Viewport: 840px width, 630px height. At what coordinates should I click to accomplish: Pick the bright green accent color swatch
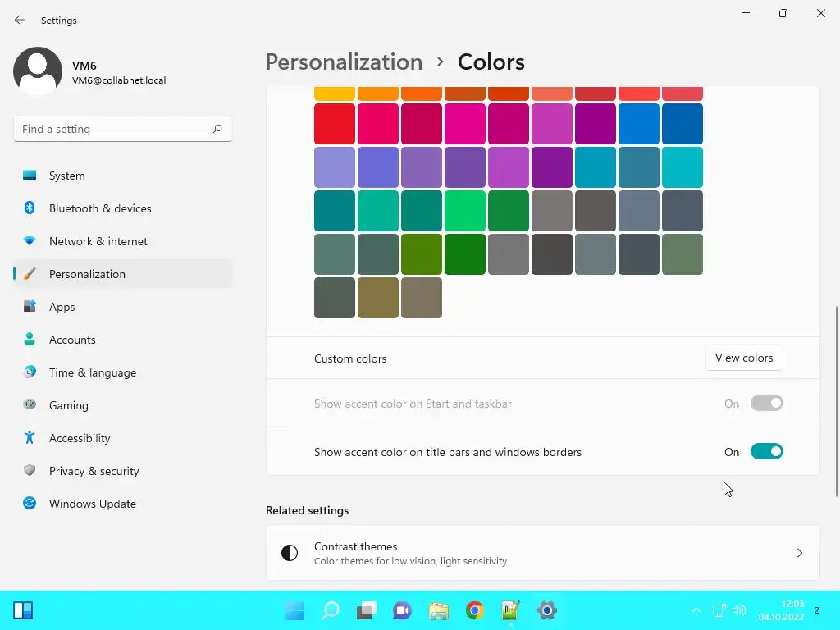[464, 211]
